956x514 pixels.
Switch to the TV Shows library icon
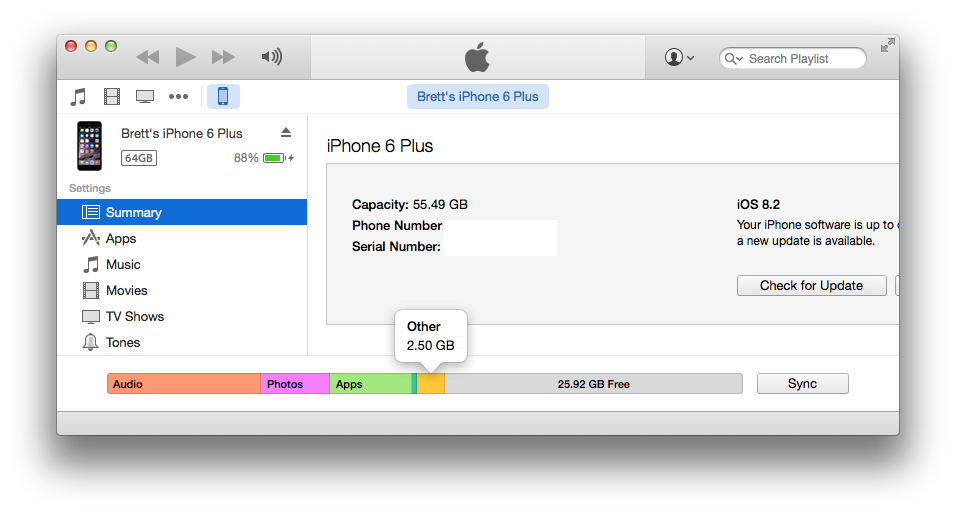(145, 96)
